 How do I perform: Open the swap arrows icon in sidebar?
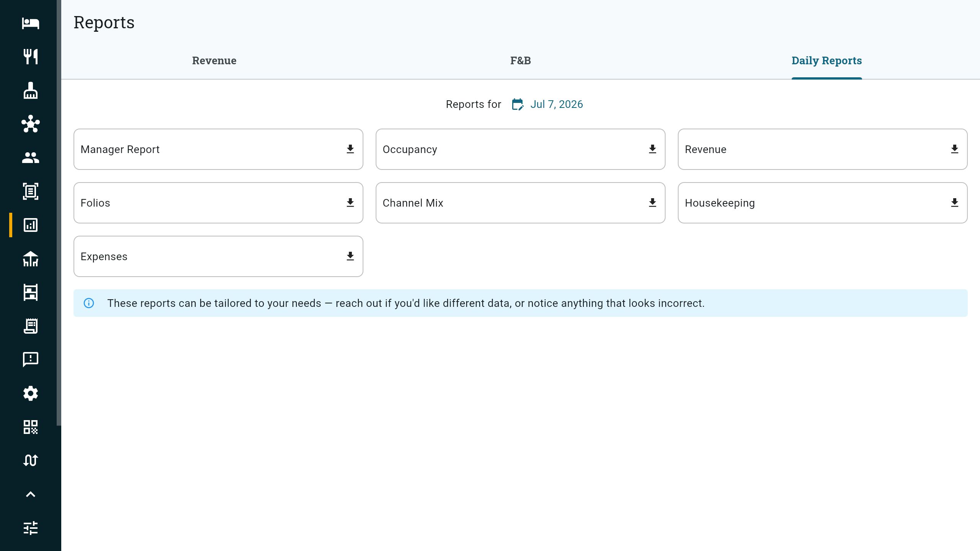point(31,461)
